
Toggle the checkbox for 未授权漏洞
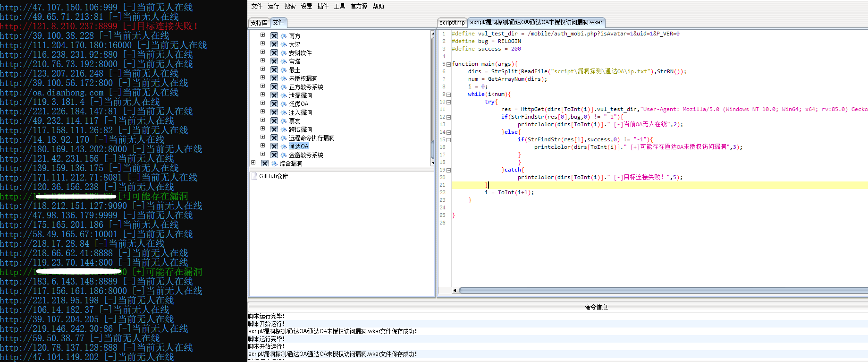(274, 78)
